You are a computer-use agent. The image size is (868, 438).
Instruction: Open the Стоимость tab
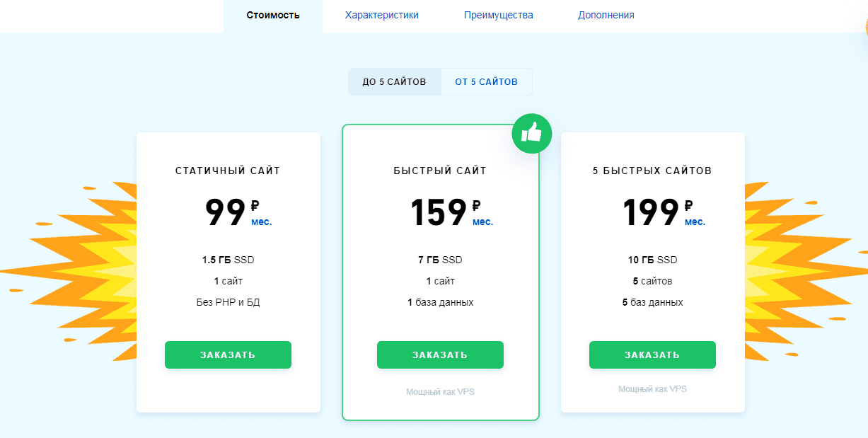(273, 14)
